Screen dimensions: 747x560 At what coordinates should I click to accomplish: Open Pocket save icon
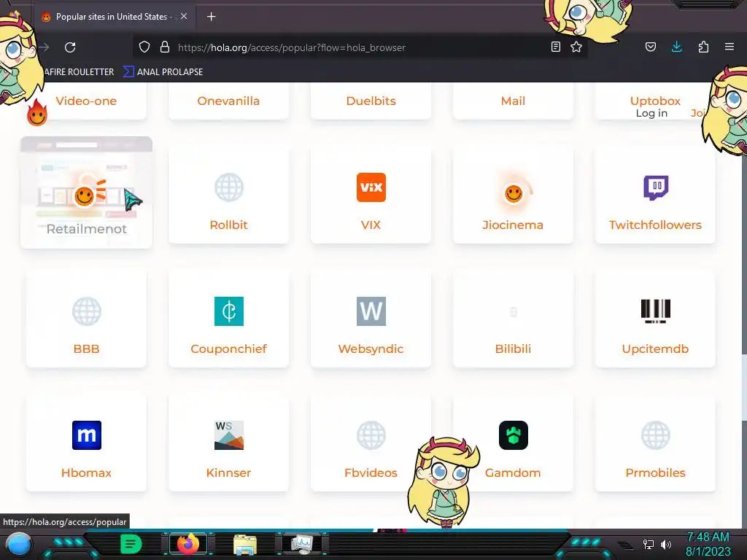(650, 47)
